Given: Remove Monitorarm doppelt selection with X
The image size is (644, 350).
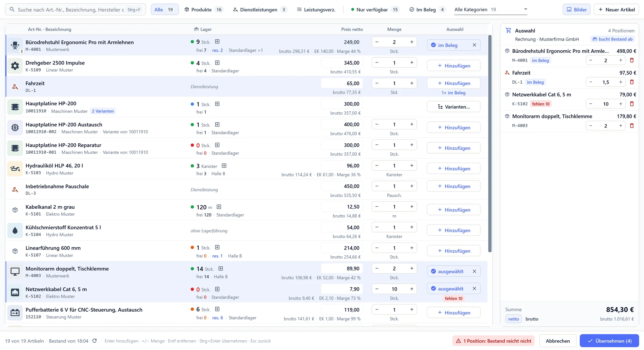Looking at the screenshot, I should tap(474, 271).
